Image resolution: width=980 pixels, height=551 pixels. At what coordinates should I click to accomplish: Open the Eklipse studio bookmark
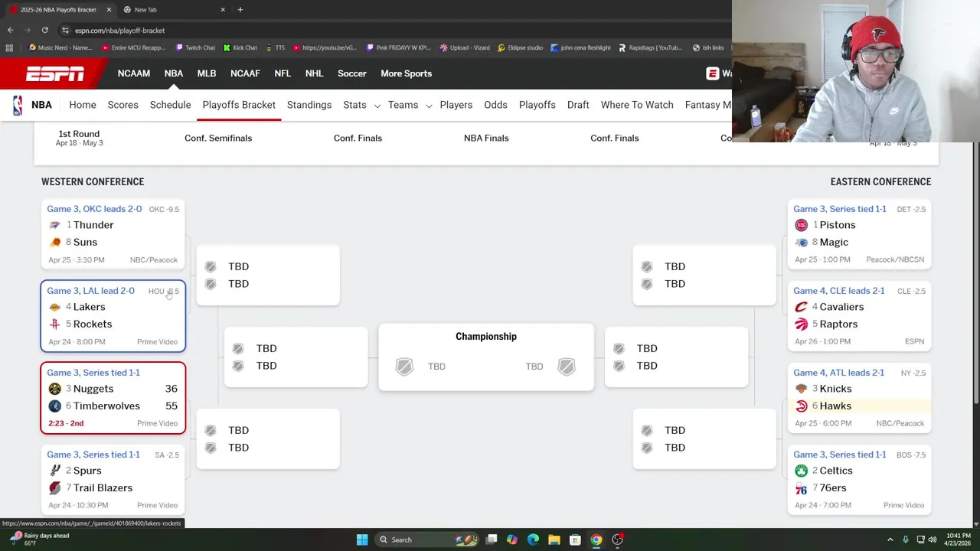coord(520,47)
